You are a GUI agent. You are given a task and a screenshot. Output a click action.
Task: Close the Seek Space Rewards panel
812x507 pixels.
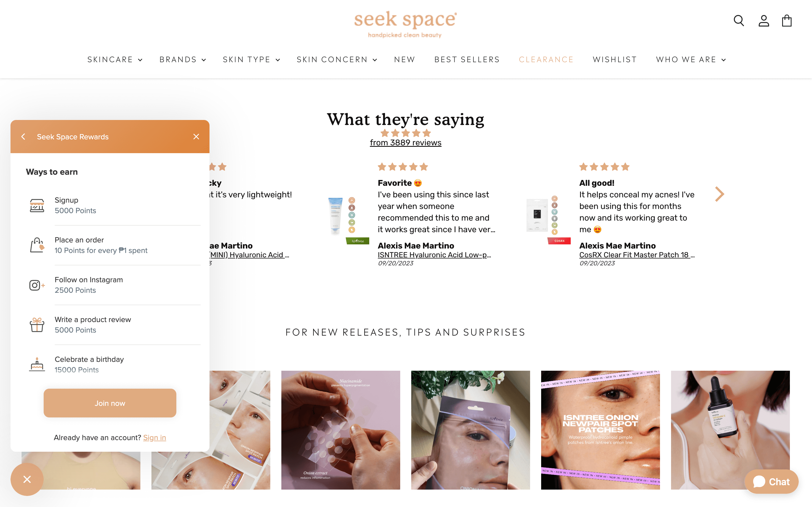click(x=197, y=137)
